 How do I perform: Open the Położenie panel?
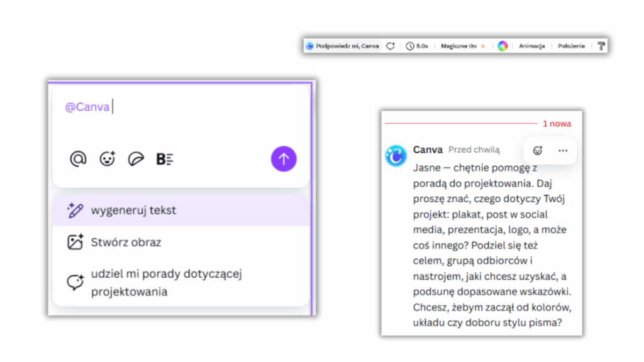point(571,46)
